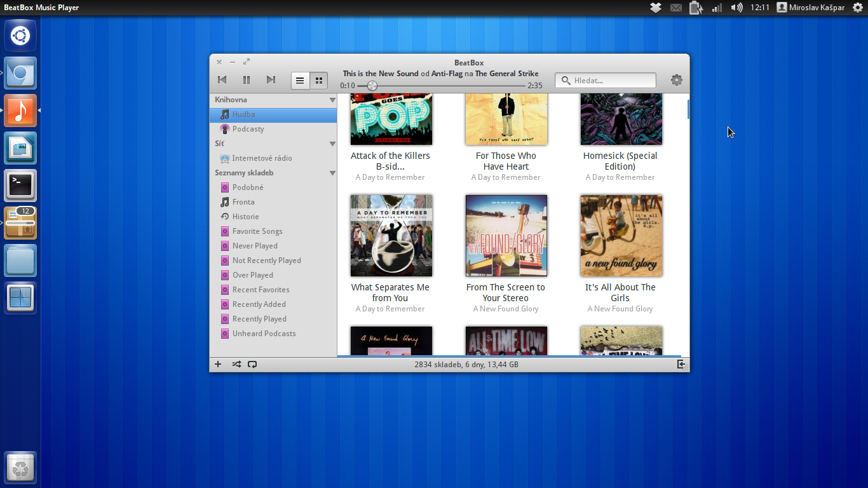
Task: Open the Fronta queue
Action: (273, 202)
